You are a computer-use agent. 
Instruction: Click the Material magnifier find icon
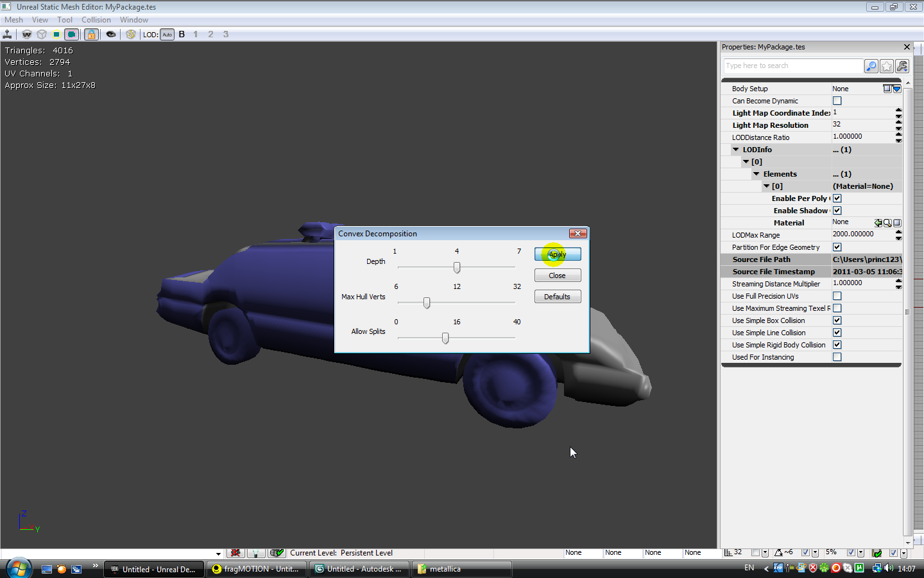(887, 223)
